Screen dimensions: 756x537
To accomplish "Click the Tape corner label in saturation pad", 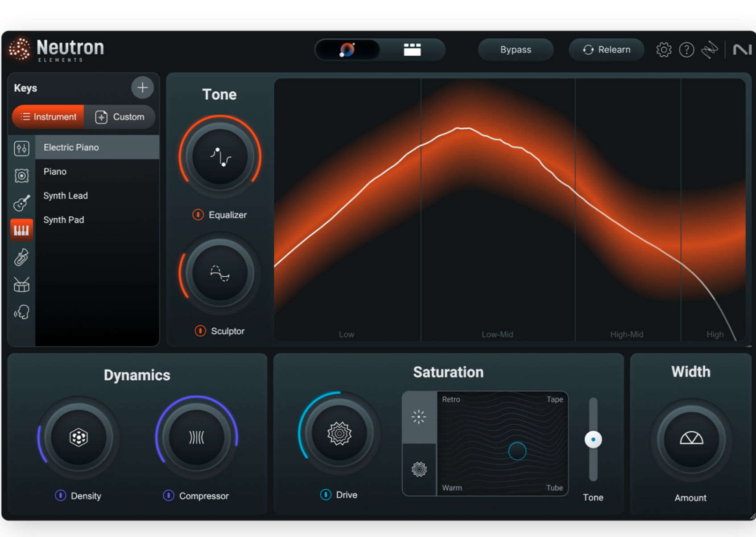I will [555, 399].
